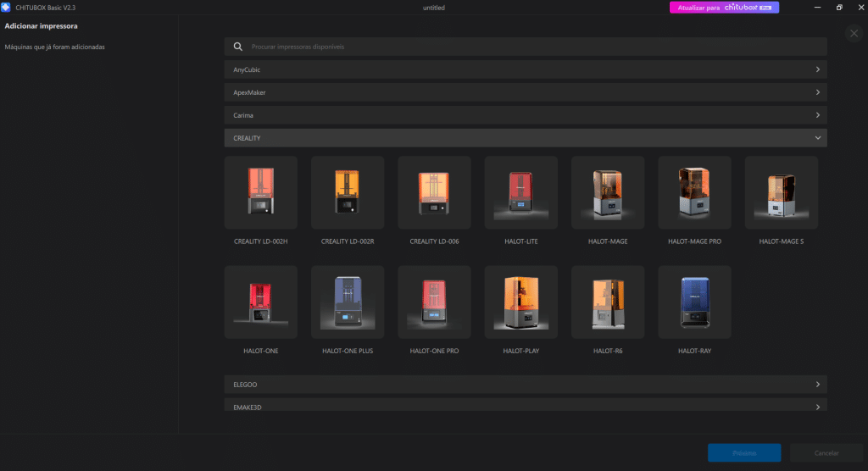The height and width of the screenshot is (471, 868).
Task: Click the Próximo button
Action: point(744,452)
